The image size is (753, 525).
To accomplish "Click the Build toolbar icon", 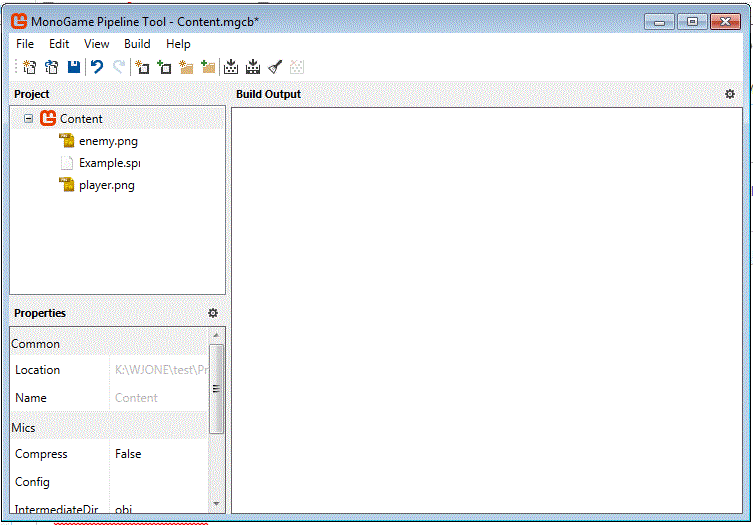I will (231, 67).
